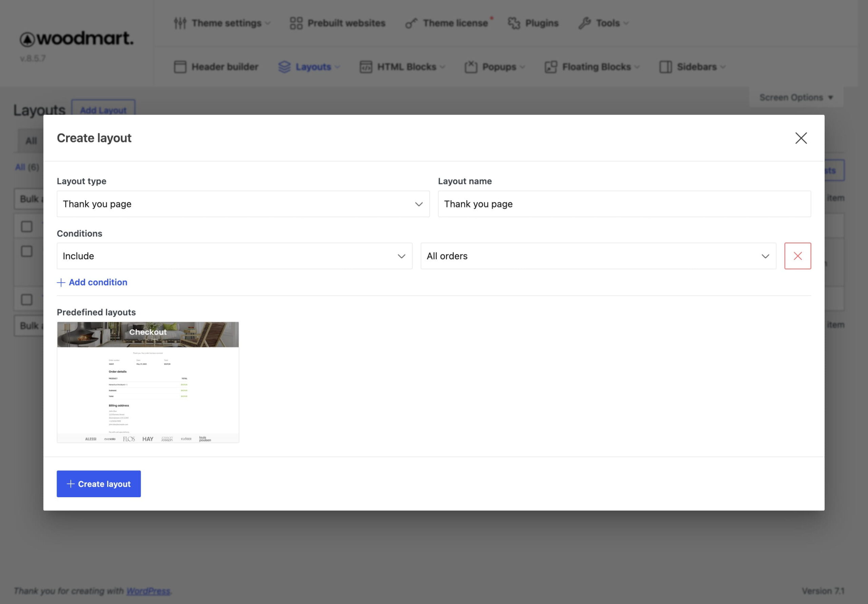The width and height of the screenshot is (868, 604).
Task: Expand the Tools chevron arrow
Action: [626, 23]
